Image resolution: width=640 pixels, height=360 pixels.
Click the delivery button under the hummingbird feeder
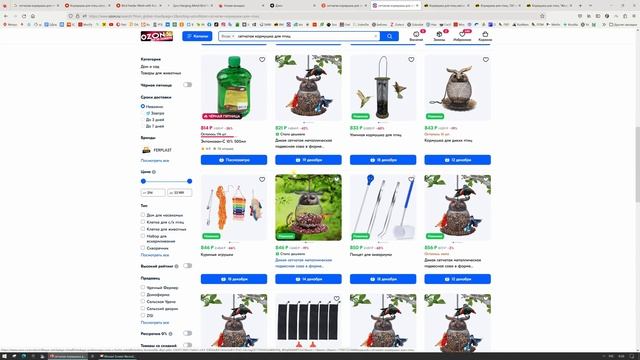[383, 160]
